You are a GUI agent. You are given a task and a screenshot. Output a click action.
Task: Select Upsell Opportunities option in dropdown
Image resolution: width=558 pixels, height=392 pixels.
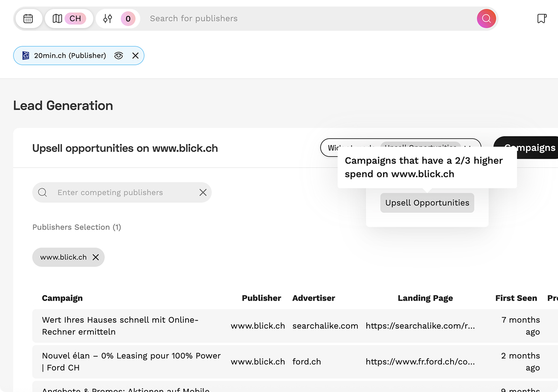[427, 203]
